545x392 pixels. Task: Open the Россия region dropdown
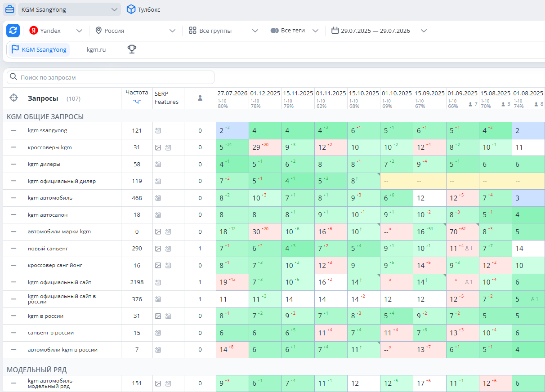[135, 31]
